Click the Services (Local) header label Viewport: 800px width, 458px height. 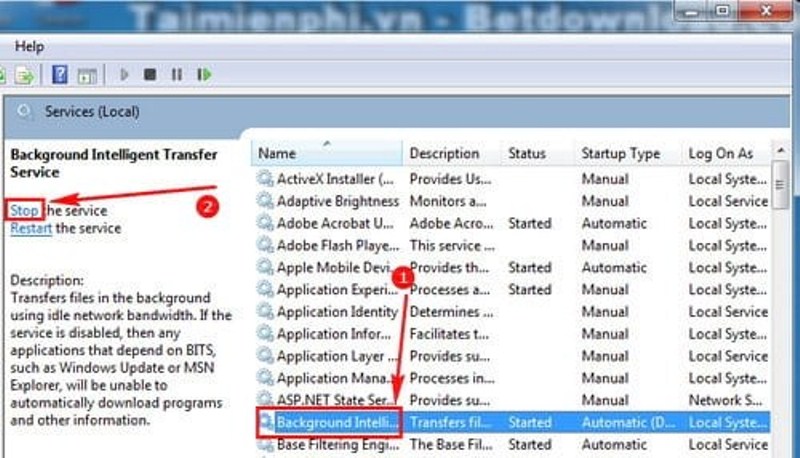[92, 112]
